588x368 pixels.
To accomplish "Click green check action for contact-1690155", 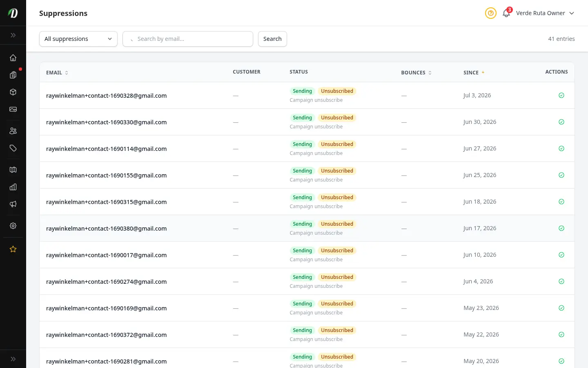I will pyautogui.click(x=561, y=175).
